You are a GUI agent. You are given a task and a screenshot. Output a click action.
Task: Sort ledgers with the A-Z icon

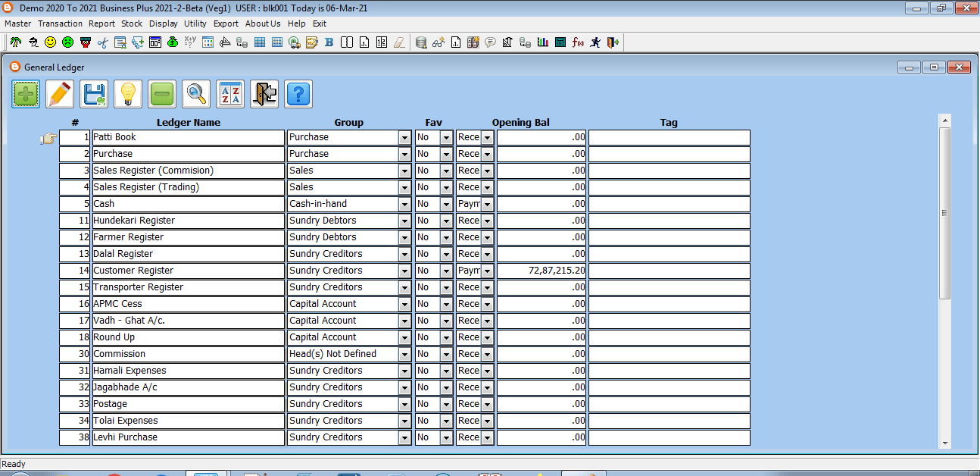(230, 94)
